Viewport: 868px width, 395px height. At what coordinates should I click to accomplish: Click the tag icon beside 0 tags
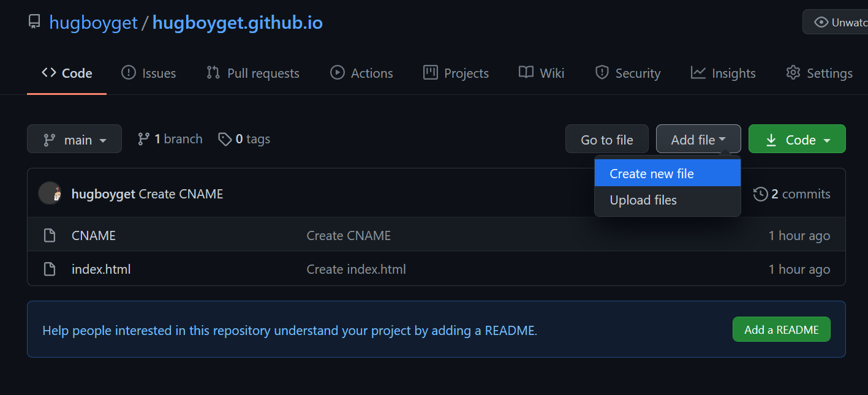225,139
